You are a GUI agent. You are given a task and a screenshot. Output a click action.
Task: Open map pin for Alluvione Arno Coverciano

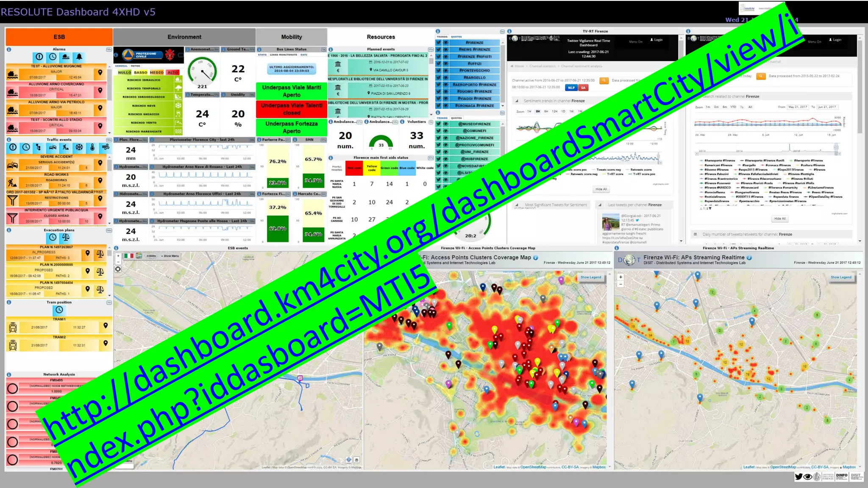[100, 90]
